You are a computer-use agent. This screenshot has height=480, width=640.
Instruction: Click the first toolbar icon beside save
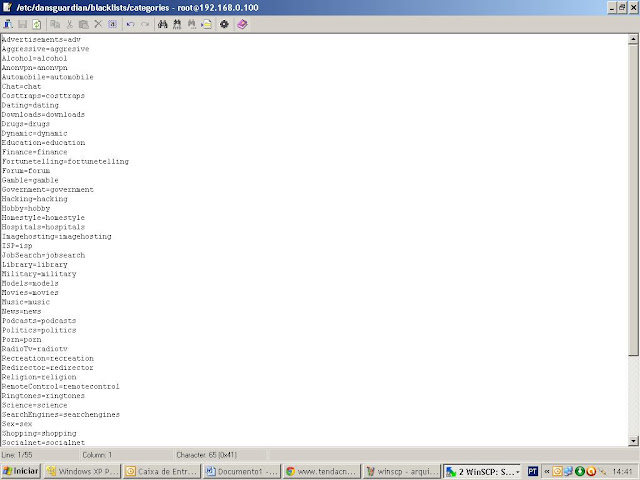(x=8, y=24)
